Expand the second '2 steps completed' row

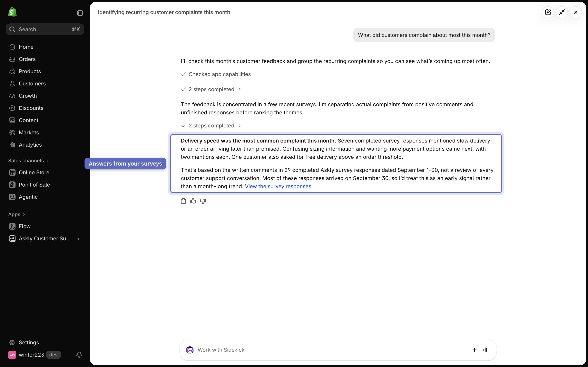click(211, 125)
